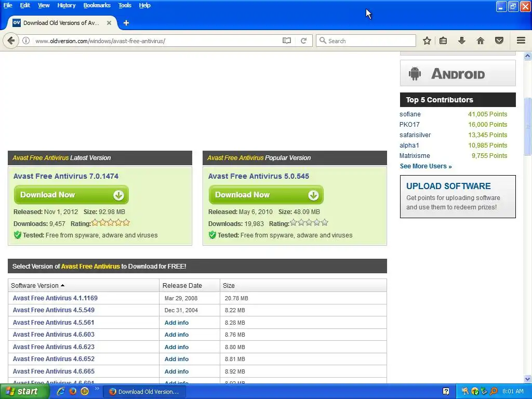The width and height of the screenshot is (532, 399).
Task: Open contributor safarisilver profile
Action: pyautogui.click(x=415, y=135)
